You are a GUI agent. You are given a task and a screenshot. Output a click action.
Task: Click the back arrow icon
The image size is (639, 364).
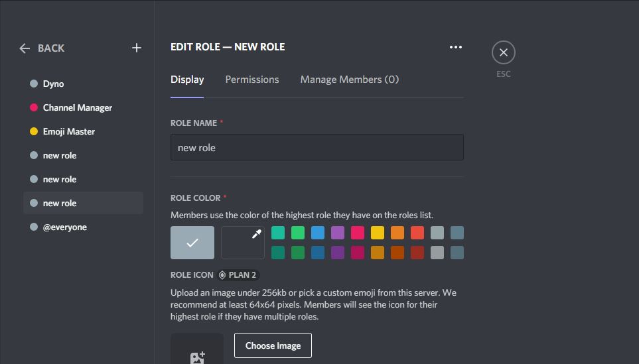click(25, 48)
